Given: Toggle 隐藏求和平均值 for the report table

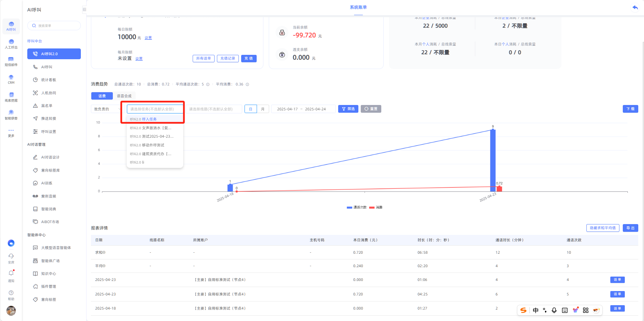Looking at the screenshot, I should tap(603, 228).
